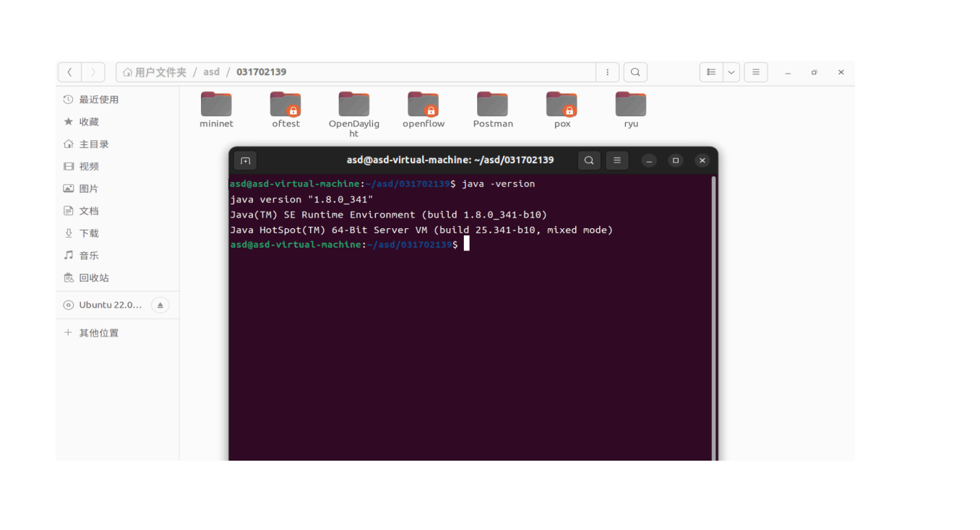
Task: Eject the Ubuntu 22.0 disc
Action: (160, 305)
